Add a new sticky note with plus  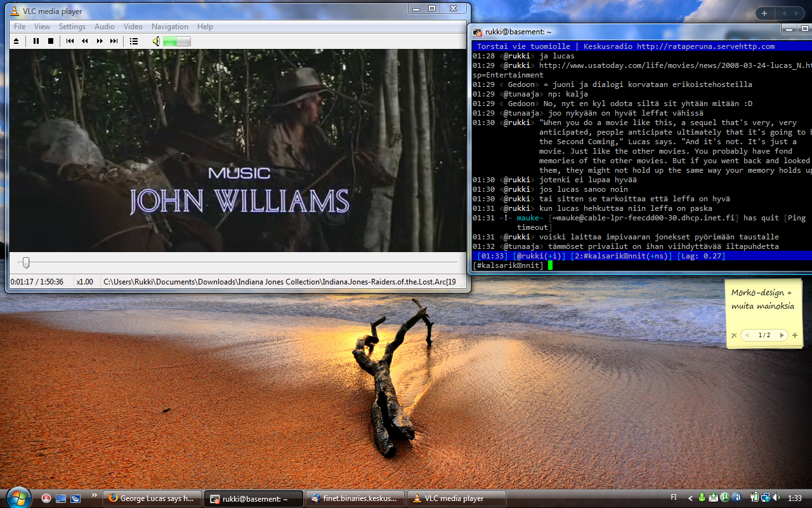(x=795, y=335)
